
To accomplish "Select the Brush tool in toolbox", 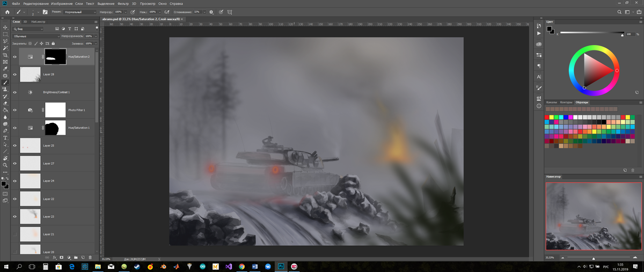I will [x=5, y=83].
